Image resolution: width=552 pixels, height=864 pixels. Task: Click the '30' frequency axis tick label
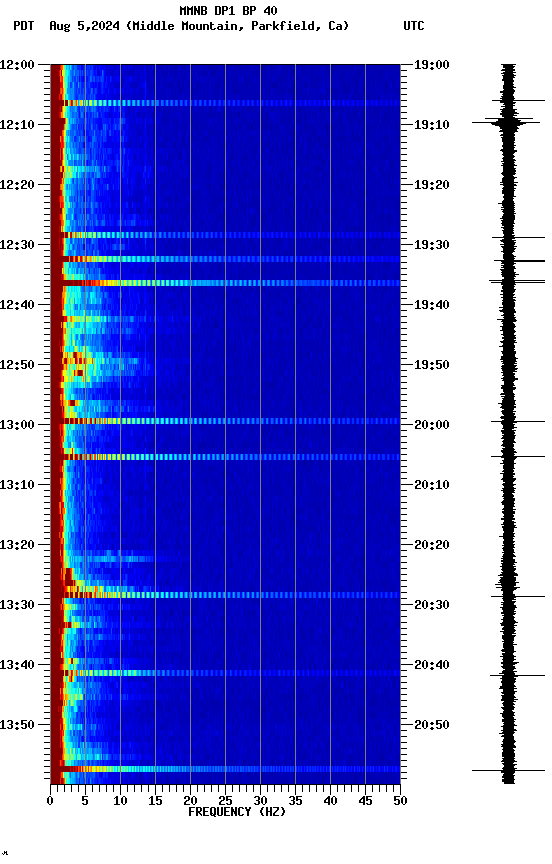[x=260, y=801]
